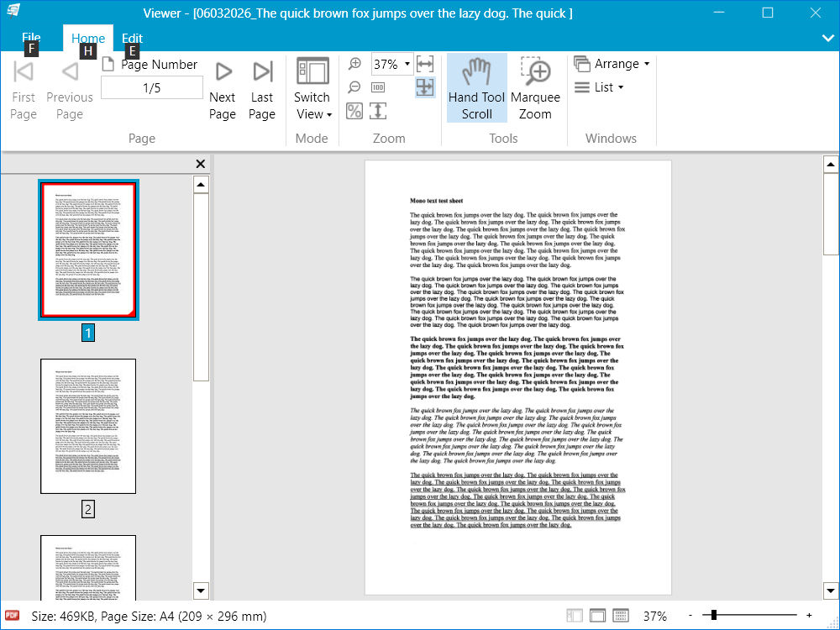Switch to the Edit ribbon tab
The height and width of the screenshot is (630, 840).
click(x=132, y=38)
